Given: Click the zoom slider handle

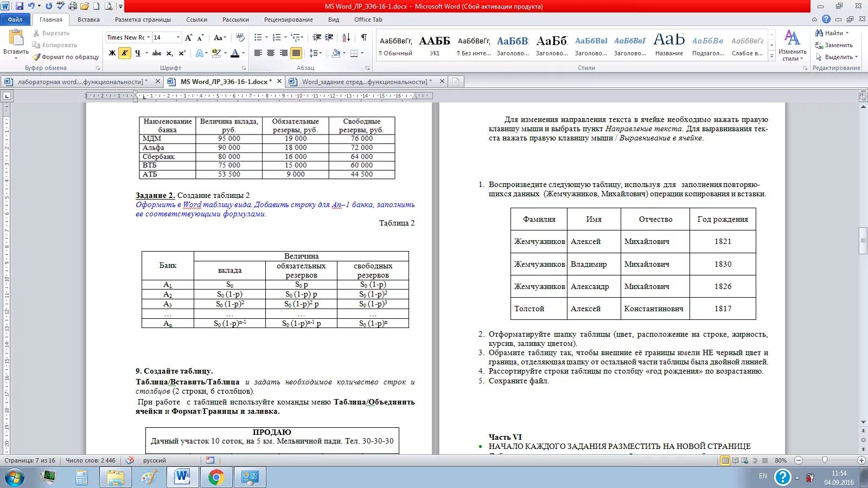Looking at the screenshot, I should pyautogui.click(x=825, y=460).
